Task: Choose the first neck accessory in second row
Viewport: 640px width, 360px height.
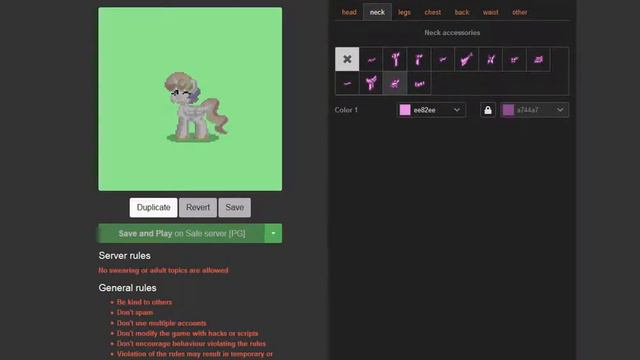Action: (x=347, y=83)
